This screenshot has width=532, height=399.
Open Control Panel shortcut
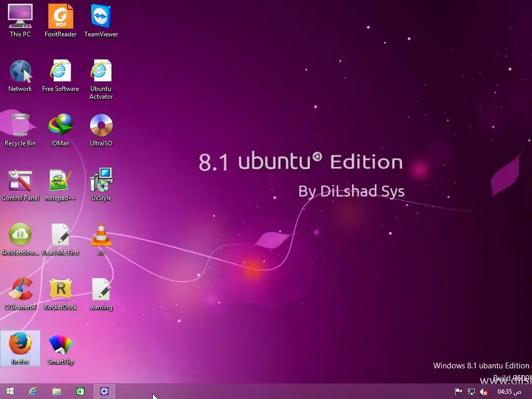20,185
